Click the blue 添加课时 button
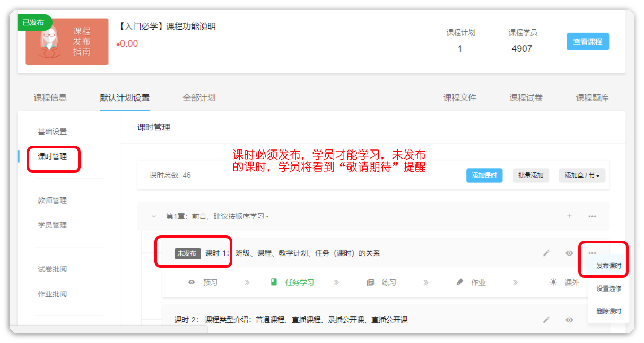Viewport: 644px width, 343px height. coord(484,175)
